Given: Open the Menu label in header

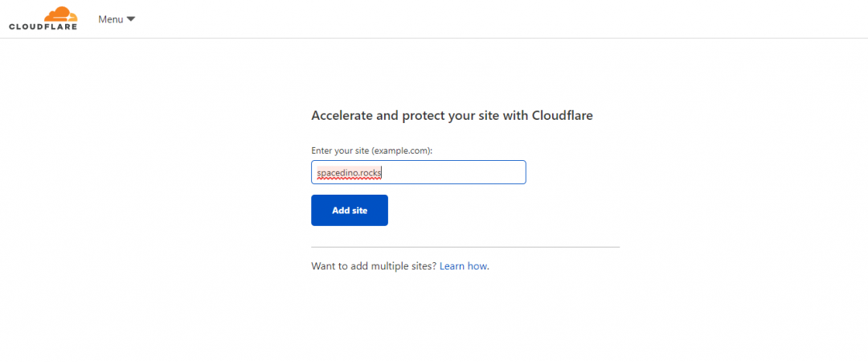Looking at the screenshot, I should pos(110,19).
